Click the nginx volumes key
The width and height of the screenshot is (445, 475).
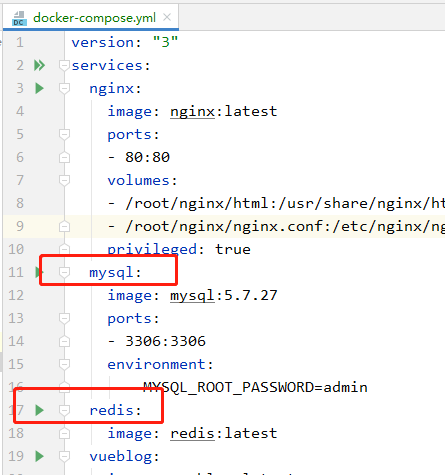[x=138, y=180]
